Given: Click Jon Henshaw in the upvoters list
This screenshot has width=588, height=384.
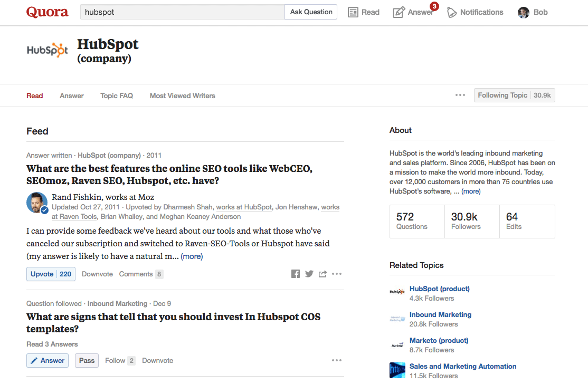Looking at the screenshot, I should [296, 207].
